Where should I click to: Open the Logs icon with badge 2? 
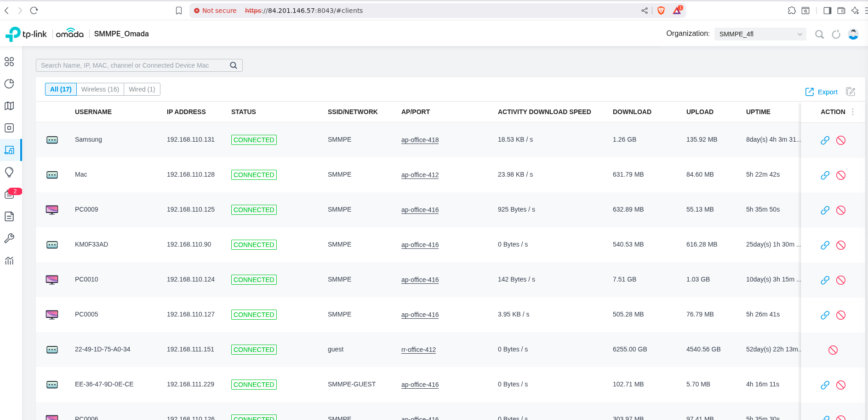pos(9,195)
